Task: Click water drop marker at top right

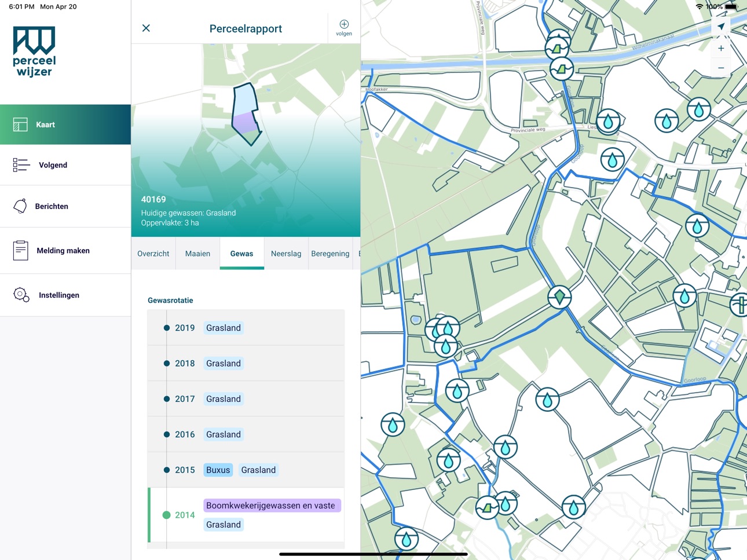Action: click(x=699, y=109)
